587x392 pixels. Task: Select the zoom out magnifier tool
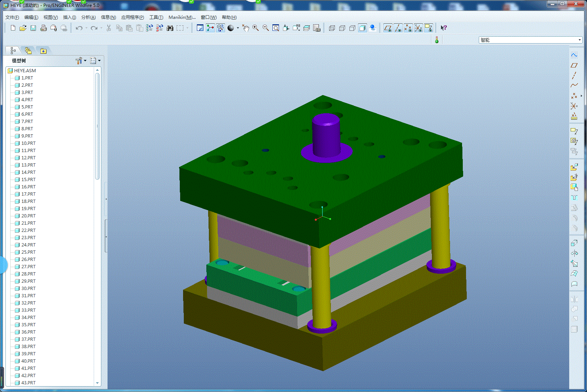tap(266, 28)
